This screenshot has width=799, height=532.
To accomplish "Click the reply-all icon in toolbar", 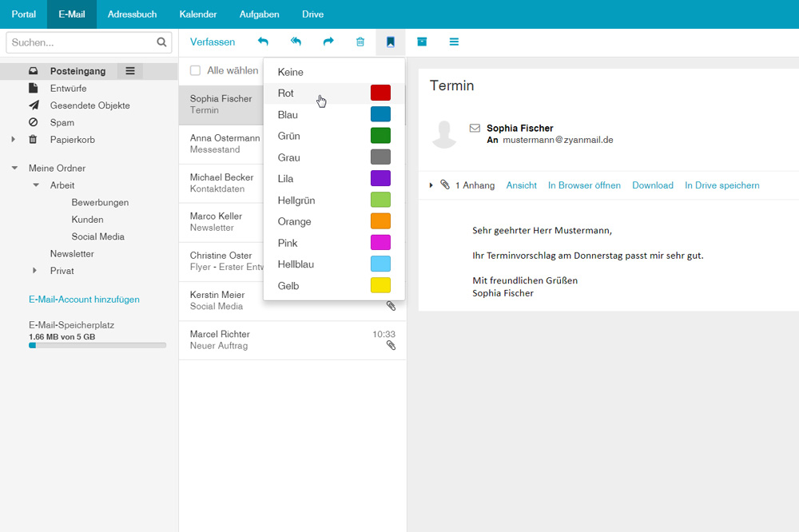I will [296, 42].
